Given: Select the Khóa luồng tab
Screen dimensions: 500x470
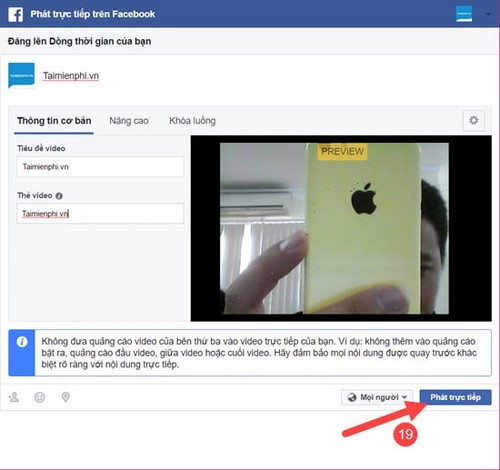Looking at the screenshot, I should tap(192, 121).
